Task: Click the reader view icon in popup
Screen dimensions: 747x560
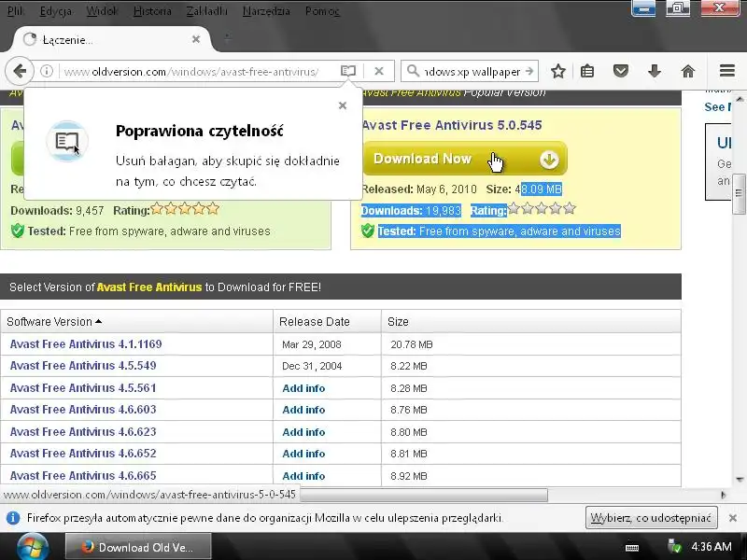Action: (x=66, y=141)
